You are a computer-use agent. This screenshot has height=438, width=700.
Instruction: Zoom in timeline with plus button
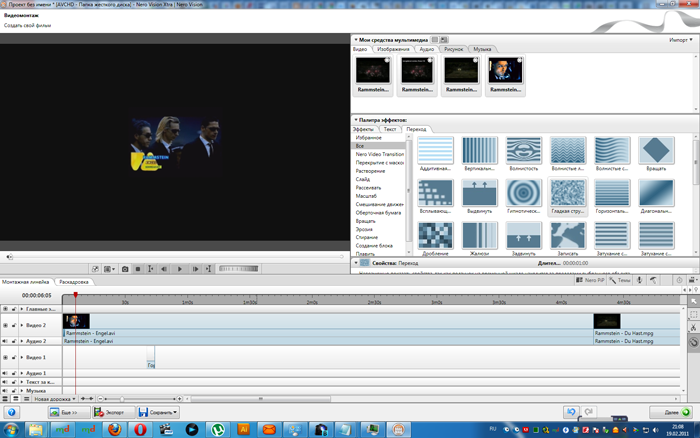(179, 399)
